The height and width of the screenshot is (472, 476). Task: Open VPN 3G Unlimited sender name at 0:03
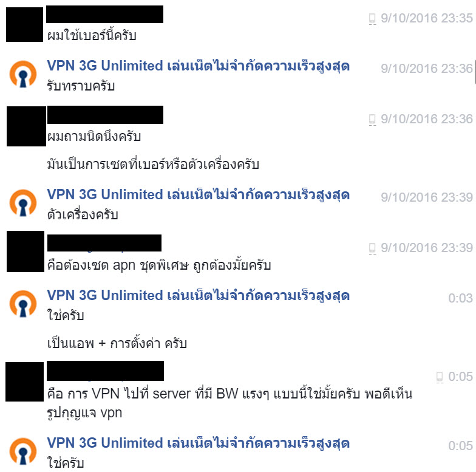(x=198, y=295)
